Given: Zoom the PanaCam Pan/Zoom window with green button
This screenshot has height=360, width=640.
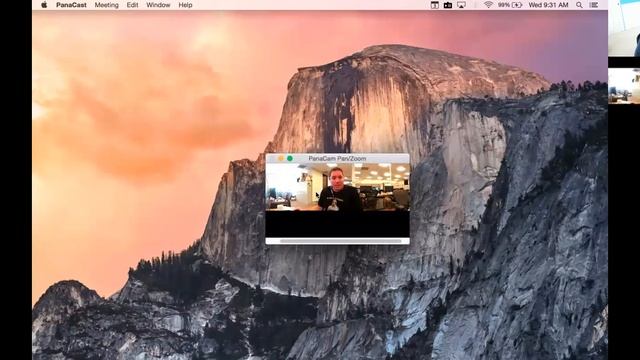Looking at the screenshot, I should pyautogui.click(x=290, y=158).
